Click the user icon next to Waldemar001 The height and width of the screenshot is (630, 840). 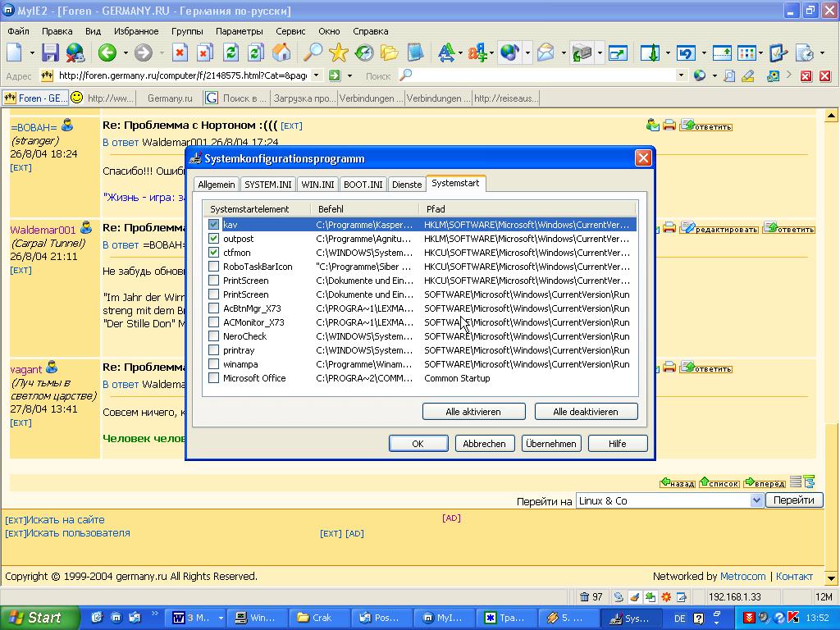point(85,228)
